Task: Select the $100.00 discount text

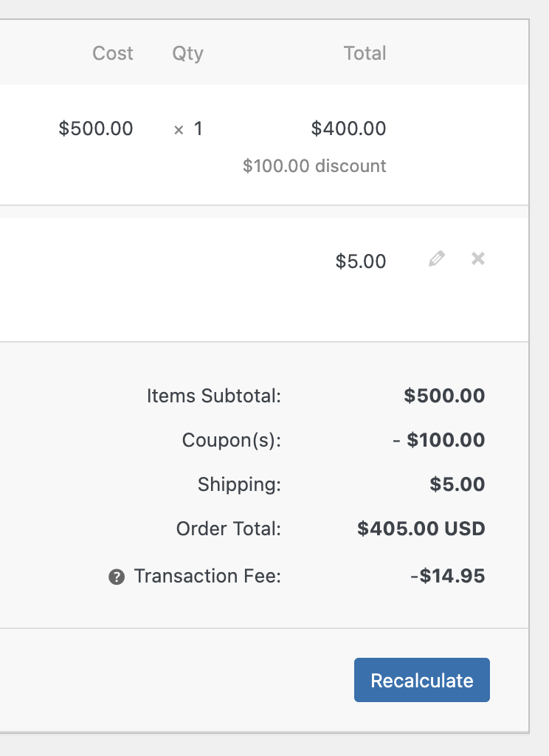Action: (x=314, y=165)
